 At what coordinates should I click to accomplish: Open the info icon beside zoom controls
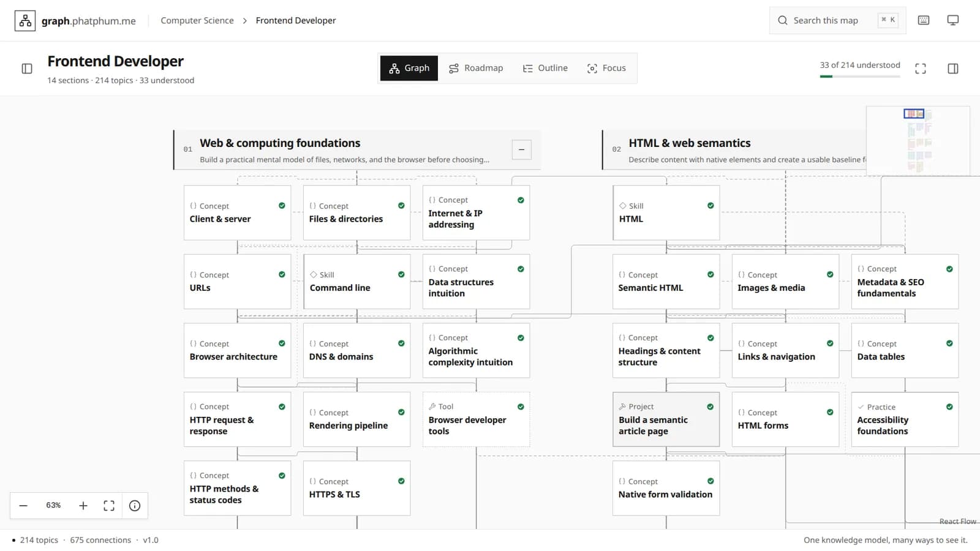[135, 506]
